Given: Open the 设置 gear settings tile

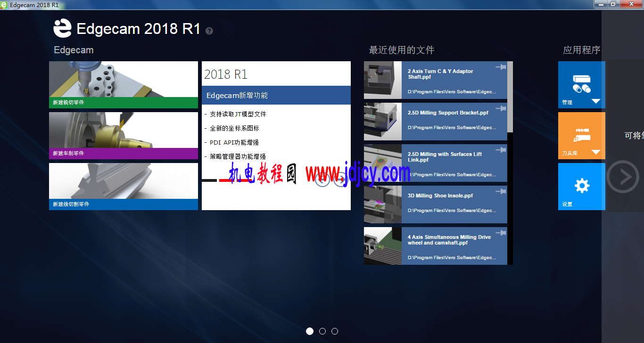Looking at the screenshot, I should point(581,186).
